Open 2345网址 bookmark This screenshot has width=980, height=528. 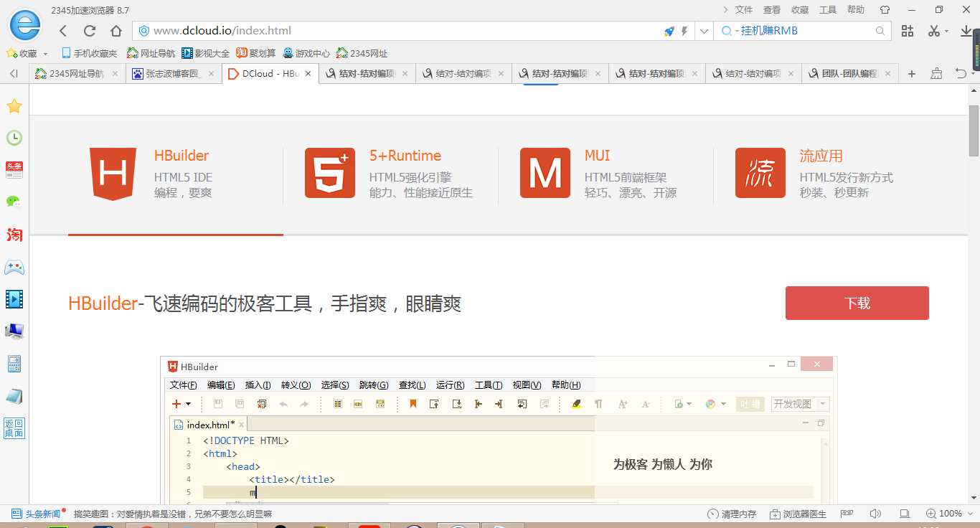pos(362,54)
